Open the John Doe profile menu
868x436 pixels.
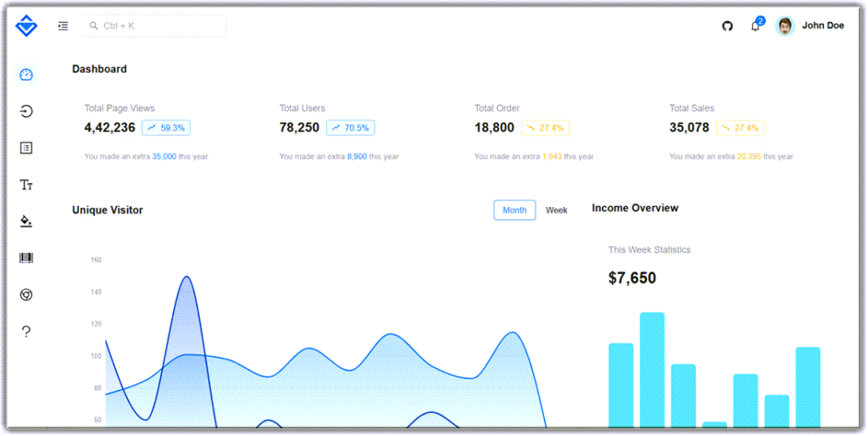pyautogui.click(x=810, y=26)
